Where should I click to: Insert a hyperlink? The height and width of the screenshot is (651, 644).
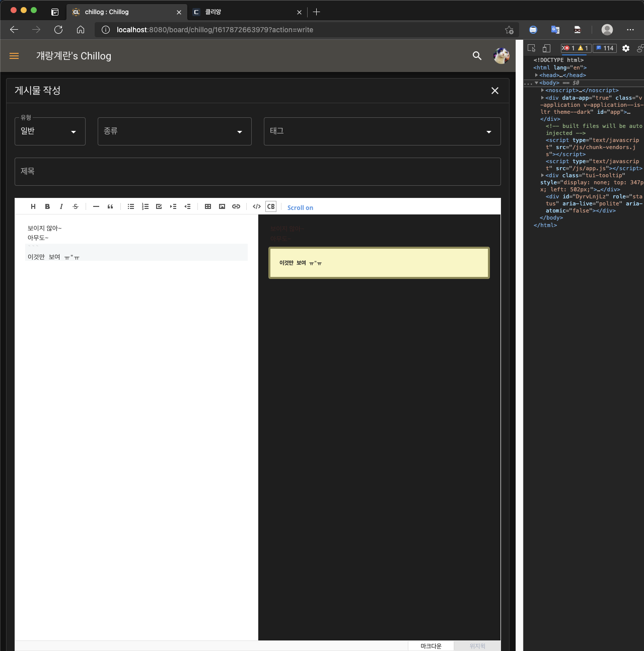[x=236, y=206]
